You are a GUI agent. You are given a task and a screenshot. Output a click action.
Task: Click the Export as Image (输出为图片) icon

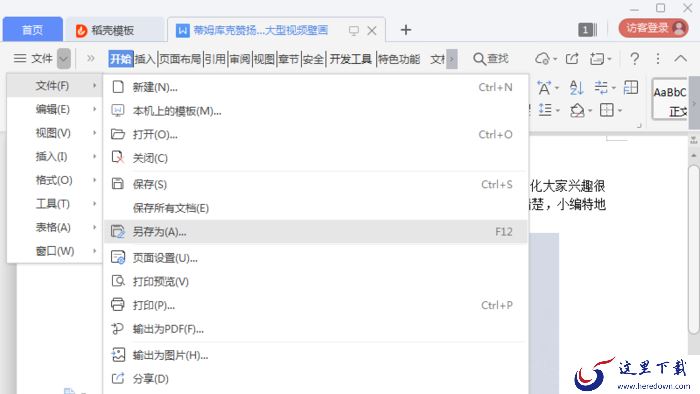[118, 355]
